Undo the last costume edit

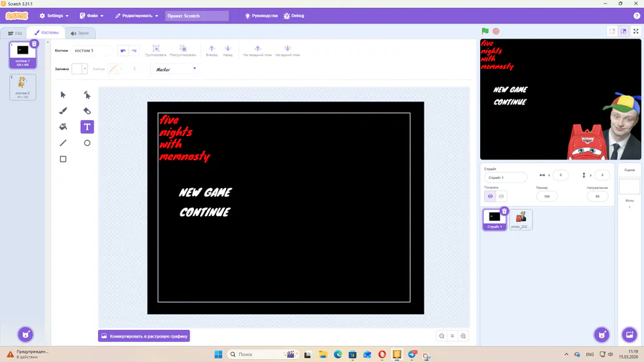pyautogui.click(x=123, y=51)
